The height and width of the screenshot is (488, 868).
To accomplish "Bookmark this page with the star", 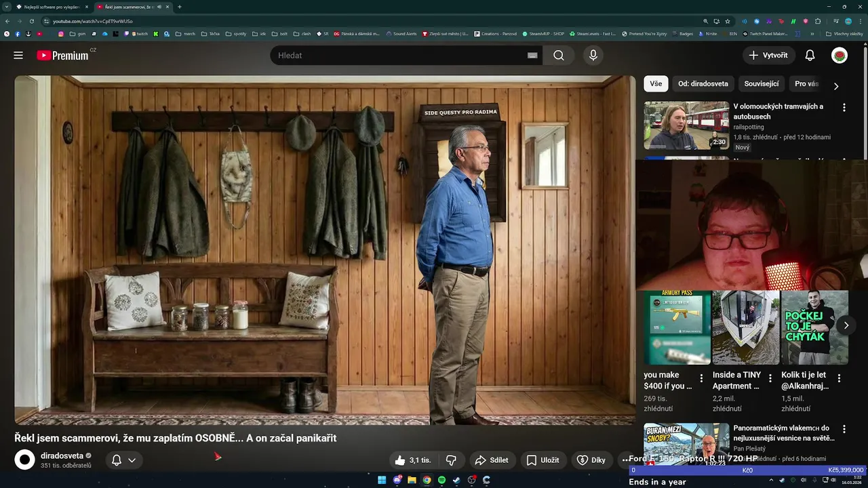I will pos(727,21).
